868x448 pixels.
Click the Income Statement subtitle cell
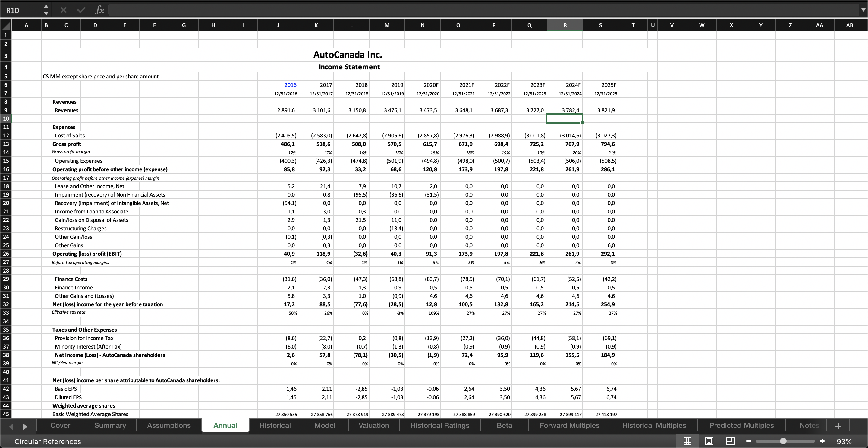click(x=349, y=67)
